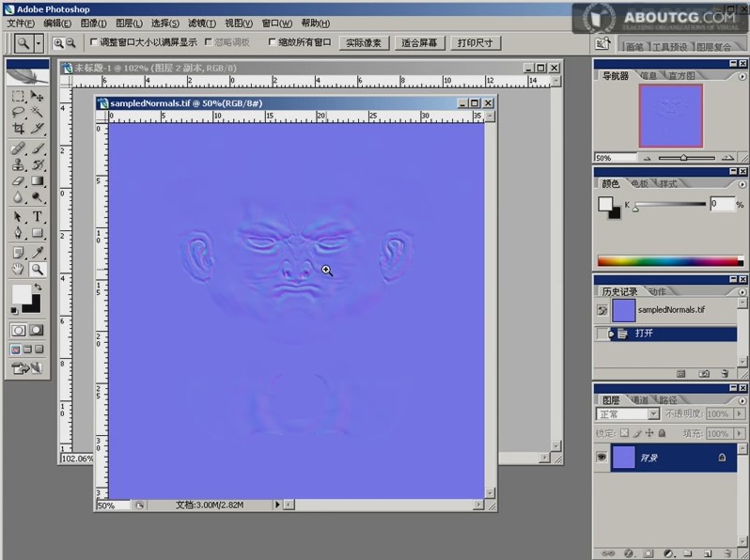
Task: Select the Rectangle shape tool
Action: (x=38, y=233)
